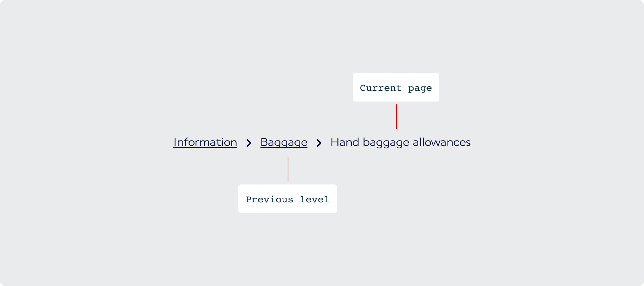This screenshot has width=644, height=286.
Task: Click the Current page annotation label
Action: (396, 88)
